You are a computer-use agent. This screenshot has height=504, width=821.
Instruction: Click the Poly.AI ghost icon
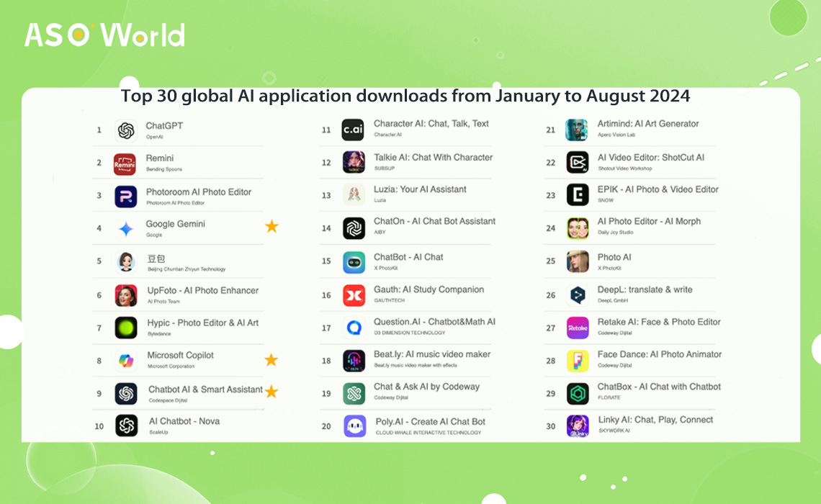tap(354, 426)
